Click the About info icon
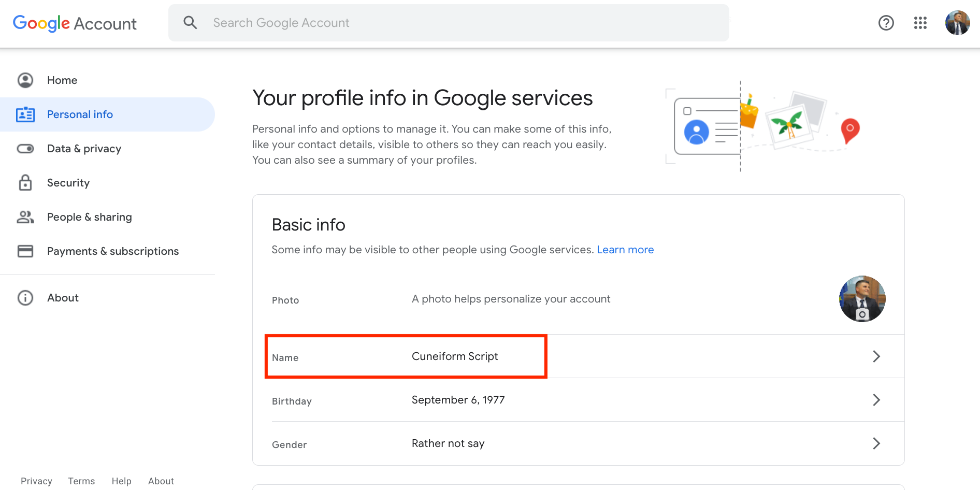The image size is (980, 490). click(x=25, y=298)
